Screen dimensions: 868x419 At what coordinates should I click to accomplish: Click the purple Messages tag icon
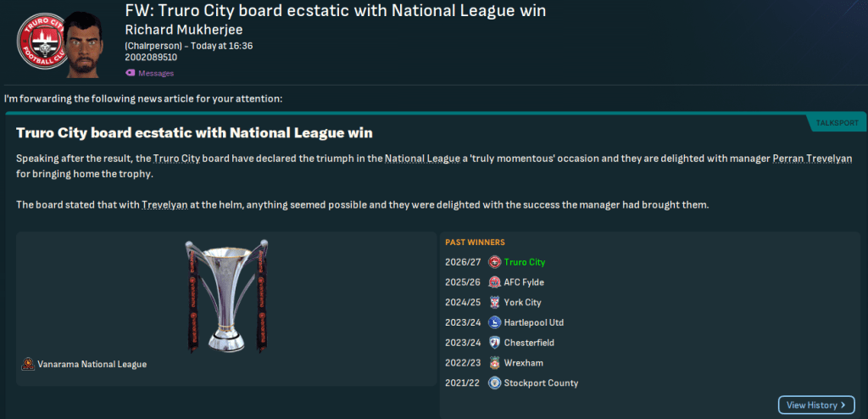coord(130,73)
